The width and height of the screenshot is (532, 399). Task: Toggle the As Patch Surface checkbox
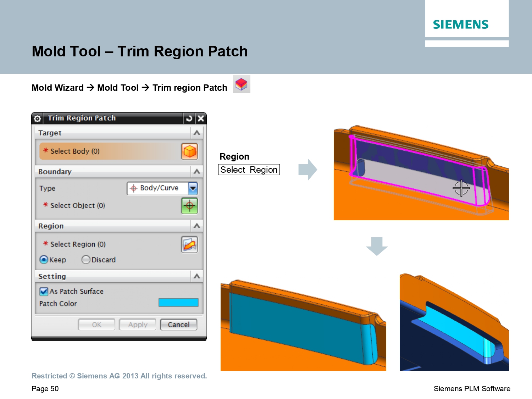point(44,292)
